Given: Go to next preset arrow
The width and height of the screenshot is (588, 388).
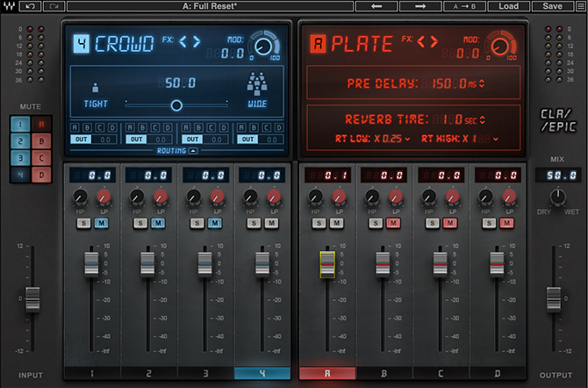Looking at the screenshot, I should tap(420, 6).
